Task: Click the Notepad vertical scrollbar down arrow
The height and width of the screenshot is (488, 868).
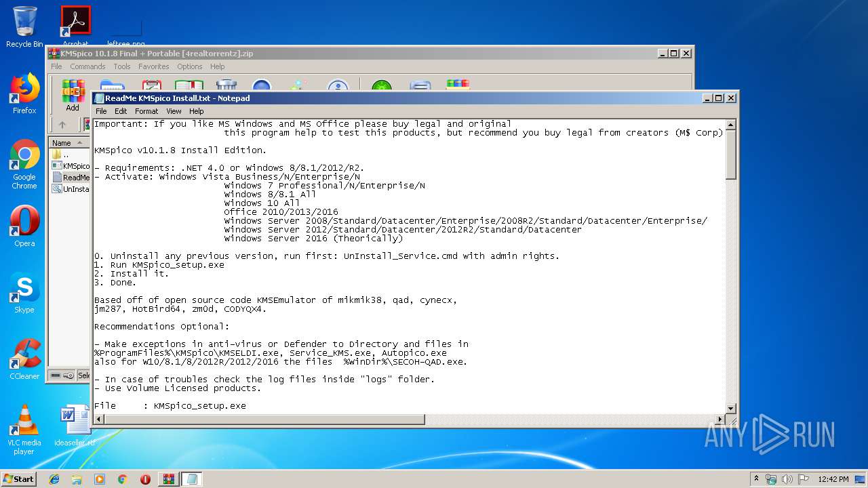Action: [731, 408]
